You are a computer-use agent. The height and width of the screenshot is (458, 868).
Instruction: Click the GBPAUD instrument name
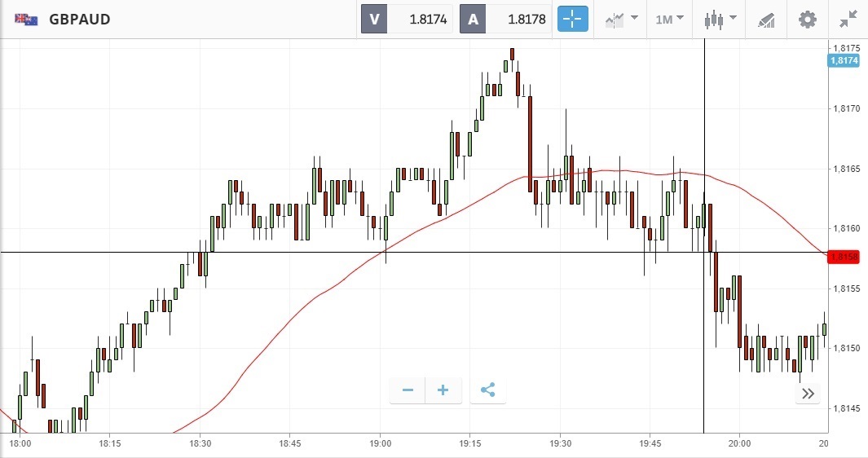[79, 19]
